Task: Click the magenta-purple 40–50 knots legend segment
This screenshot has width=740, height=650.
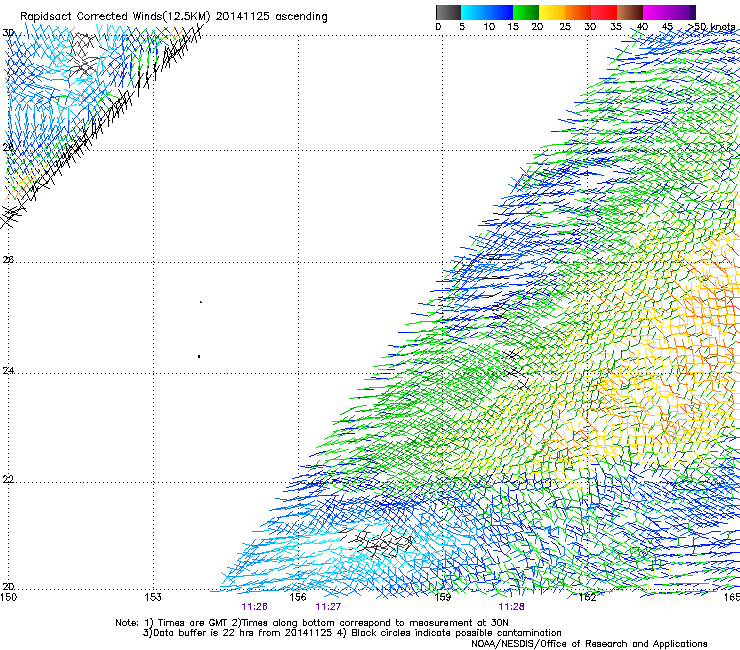Action: click(669, 12)
